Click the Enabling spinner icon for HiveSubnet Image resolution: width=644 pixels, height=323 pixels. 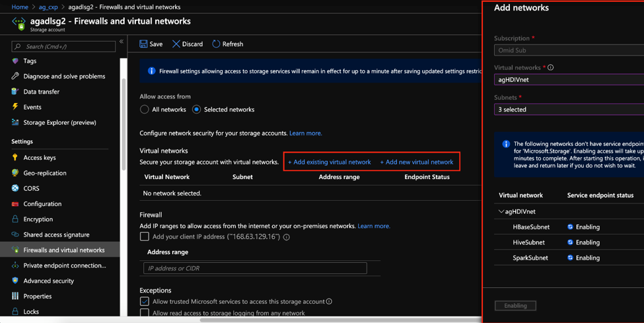click(570, 242)
